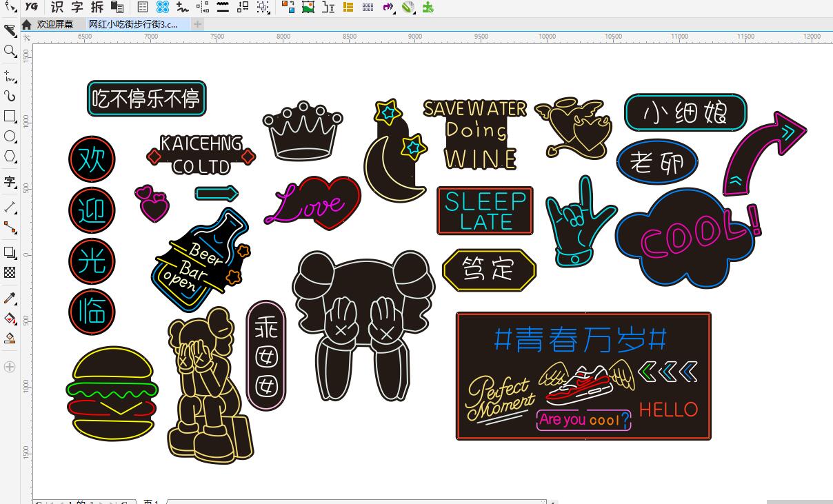Image resolution: width=833 pixels, height=504 pixels.
Task: Click the dotted align nodes icon
Action: pos(203,7)
